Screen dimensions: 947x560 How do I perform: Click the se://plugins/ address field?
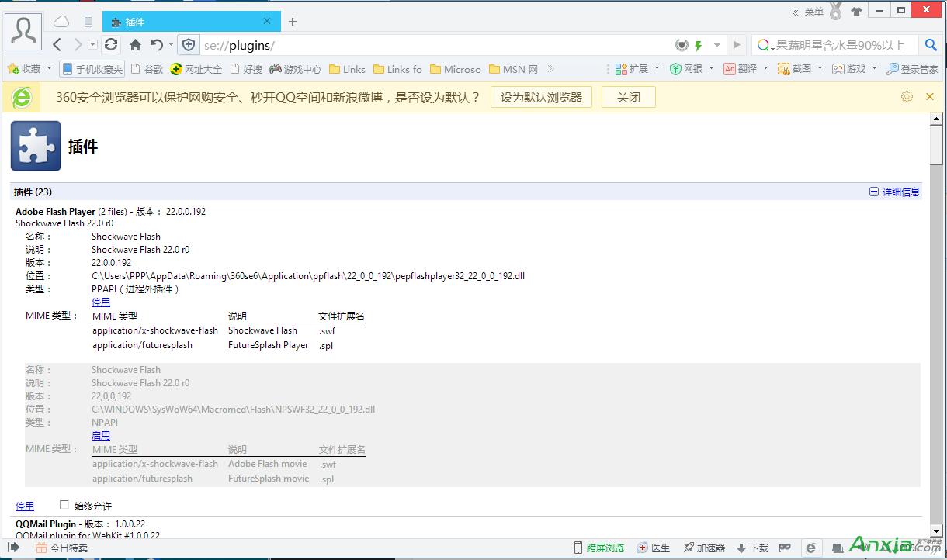tap(435, 45)
